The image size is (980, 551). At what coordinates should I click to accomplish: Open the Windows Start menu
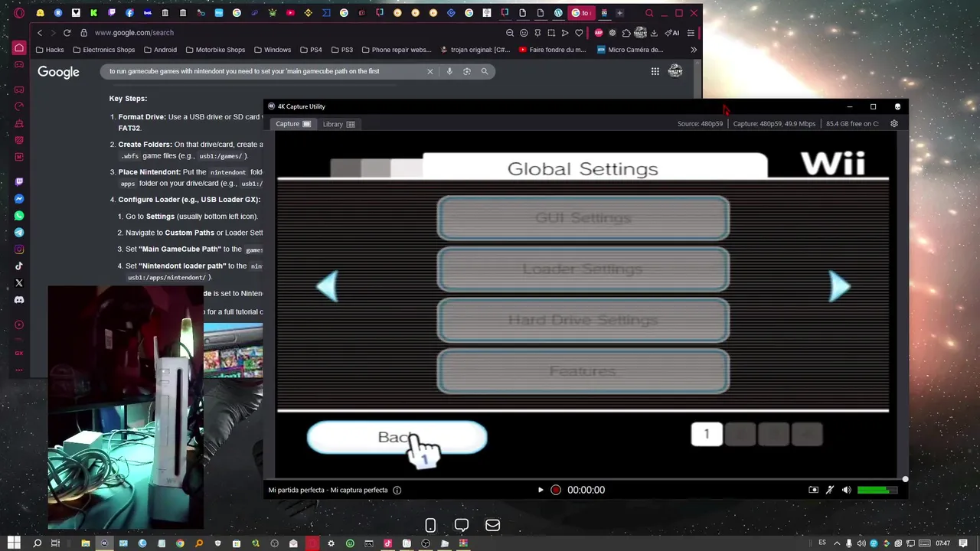click(14, 543)
